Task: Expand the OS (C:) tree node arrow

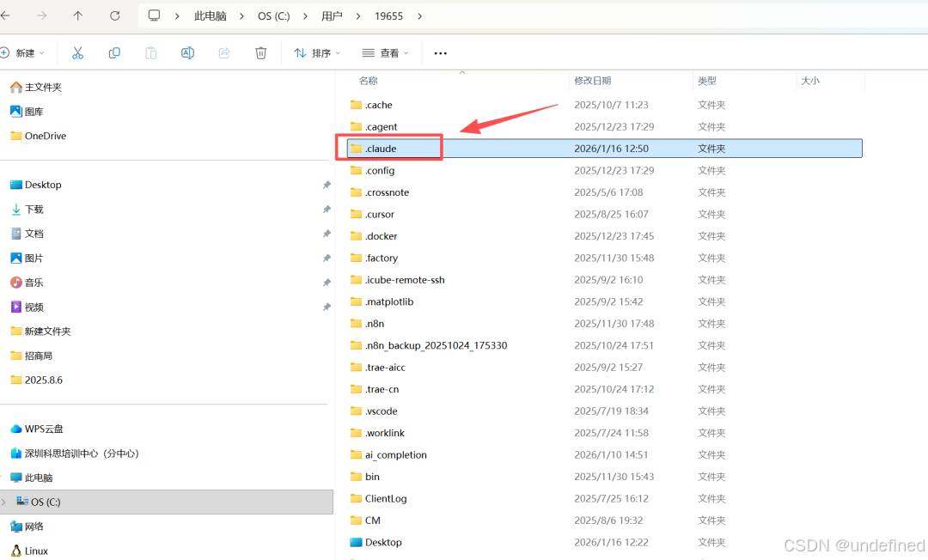Action: click(x=4, y=502)
